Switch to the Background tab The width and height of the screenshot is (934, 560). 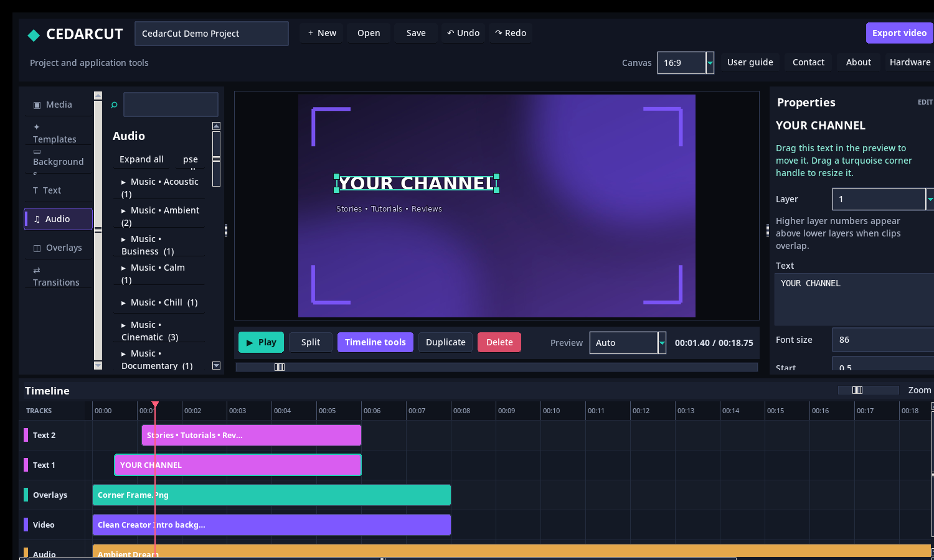[59, 162]
